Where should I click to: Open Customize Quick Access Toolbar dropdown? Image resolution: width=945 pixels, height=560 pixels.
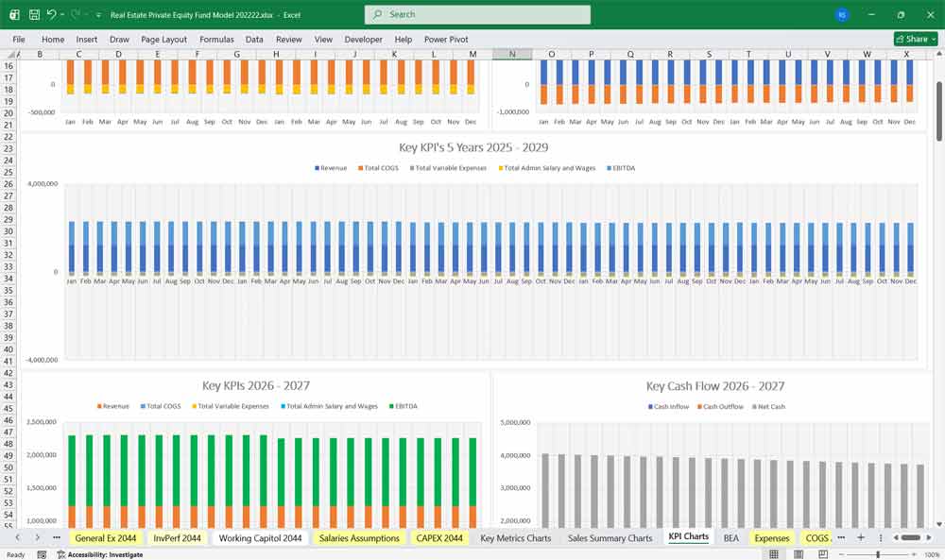point(97,15)
